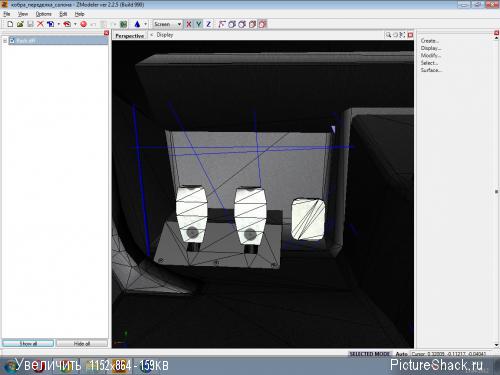Click the tools panel scroll-up arrow

tap(497, 39)
